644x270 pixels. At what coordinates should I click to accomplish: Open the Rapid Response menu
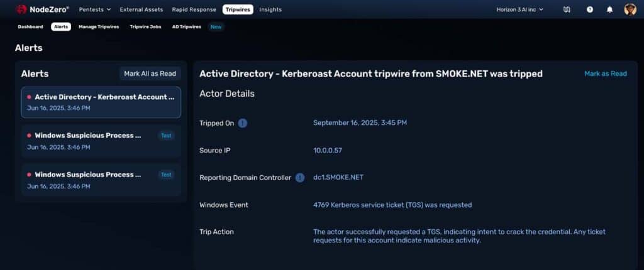click(x=194, y=9)
